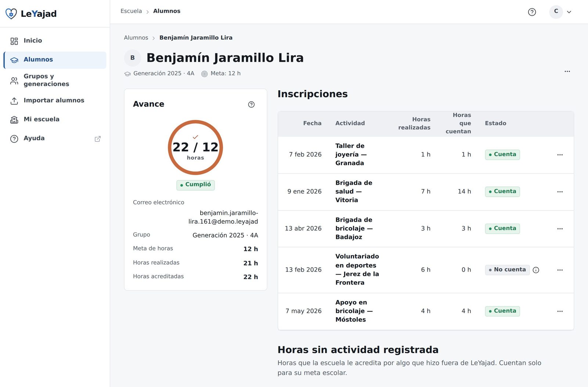Click the Cumplió status badge
This screenshot has width=588, height=387.
pos(196,185)
